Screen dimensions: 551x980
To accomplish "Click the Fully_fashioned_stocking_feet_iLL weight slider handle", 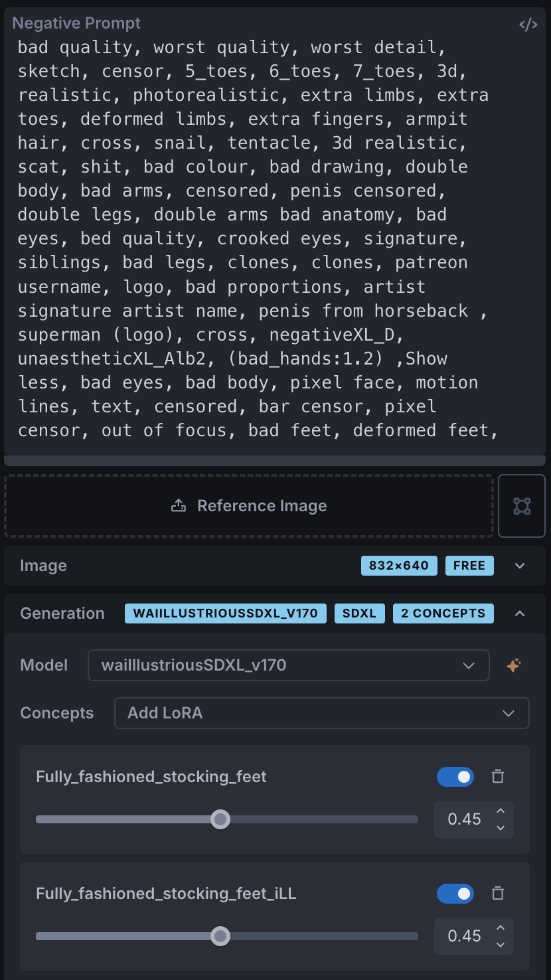I will pos(220,936).
